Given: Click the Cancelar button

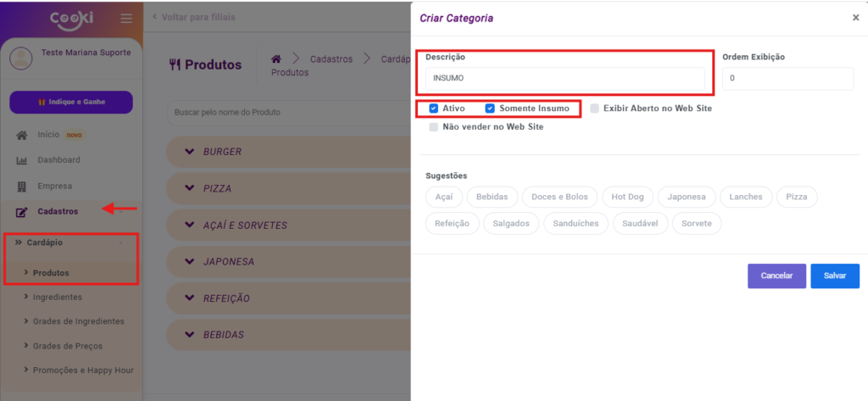Looking at the screenshot, I should [x=776, y=276].
